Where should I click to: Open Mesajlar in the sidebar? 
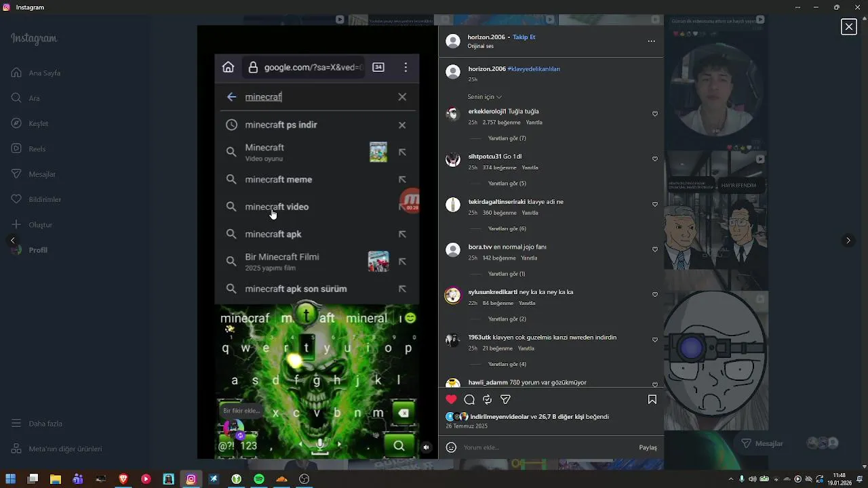click(x=34, y=174)
